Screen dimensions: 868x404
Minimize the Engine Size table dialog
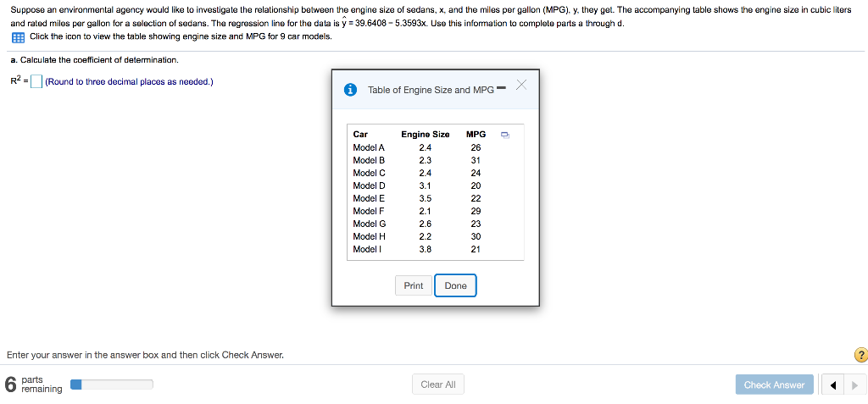pos(501,87)
